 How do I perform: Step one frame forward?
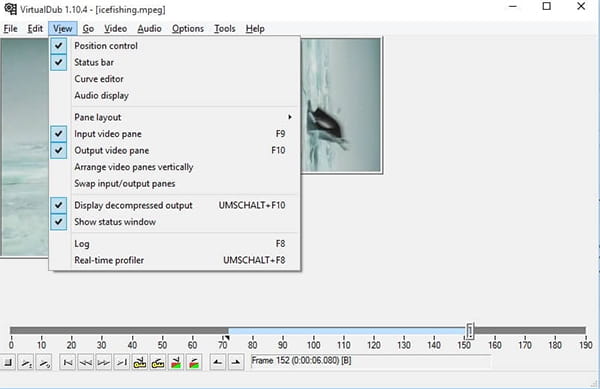point(104,362)
